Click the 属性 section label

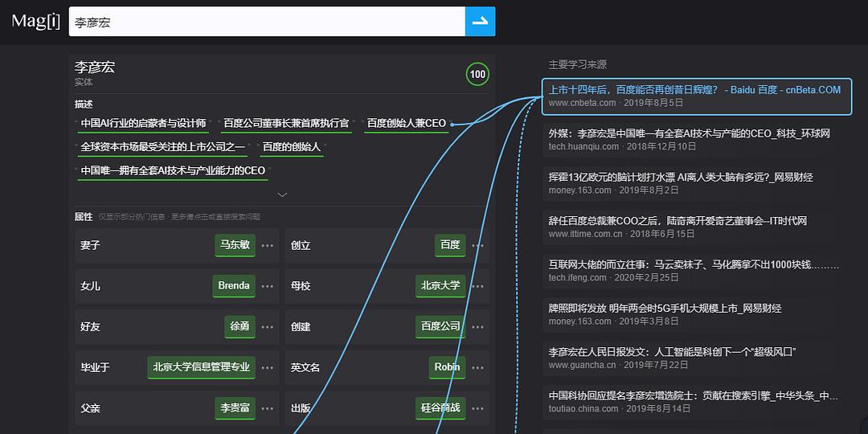pos(84,216)
